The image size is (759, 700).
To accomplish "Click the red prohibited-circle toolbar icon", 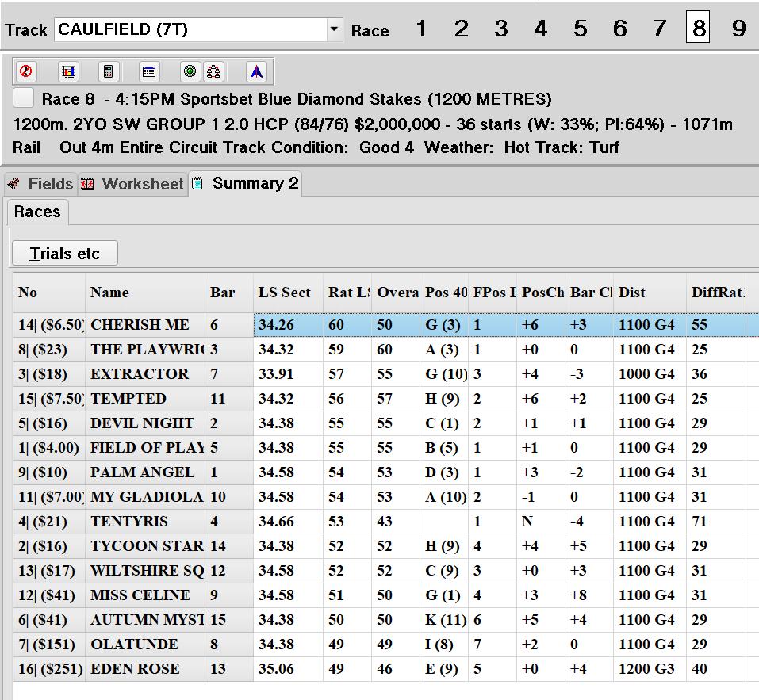I will pos(26,72).
